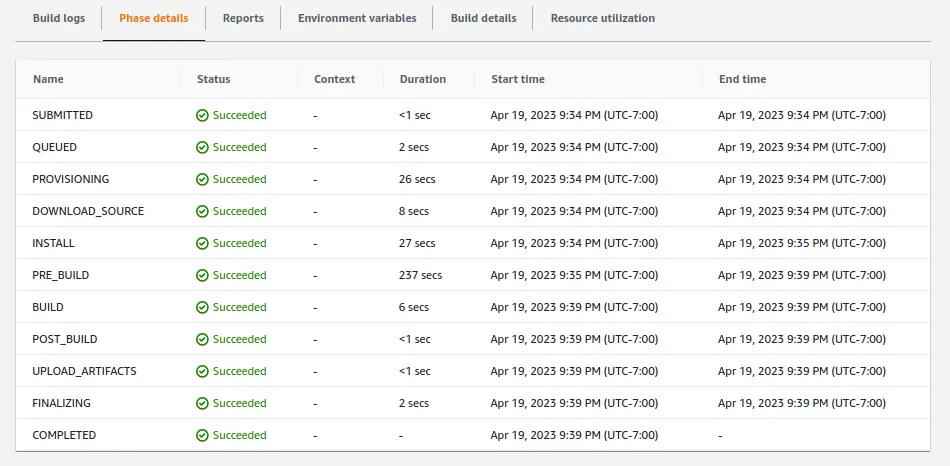950x466 pixels.
Task: Click the End time column header
Action: (742, 79)
